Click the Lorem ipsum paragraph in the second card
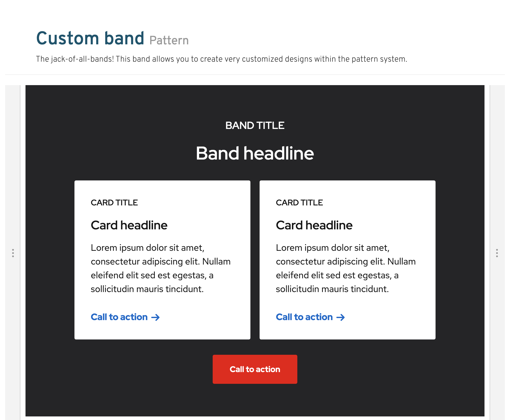The image size is (510, 420). tap(346, 268)
